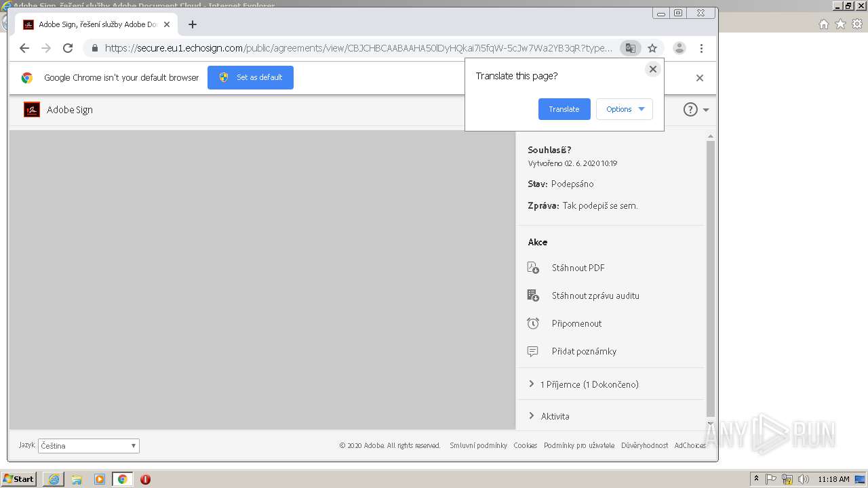Open the Windows Start menu
The width and height of the screenshot is (868, 488).
[x=18, y=479]
